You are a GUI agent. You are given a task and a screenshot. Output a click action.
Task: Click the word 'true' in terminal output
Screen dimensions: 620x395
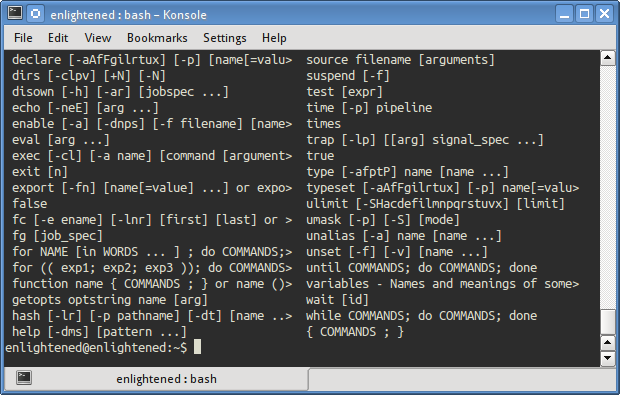320,156
